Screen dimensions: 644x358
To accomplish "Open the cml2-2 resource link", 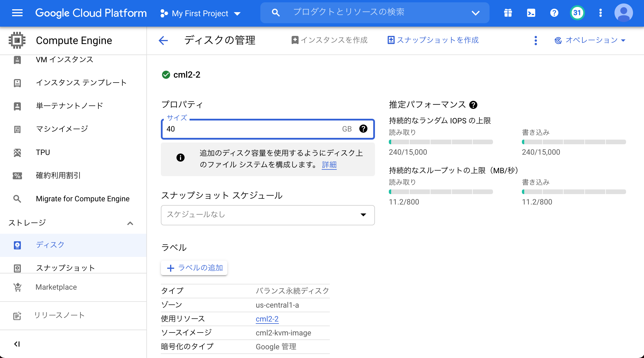I will pyautogui.click(x=267, y=319).
